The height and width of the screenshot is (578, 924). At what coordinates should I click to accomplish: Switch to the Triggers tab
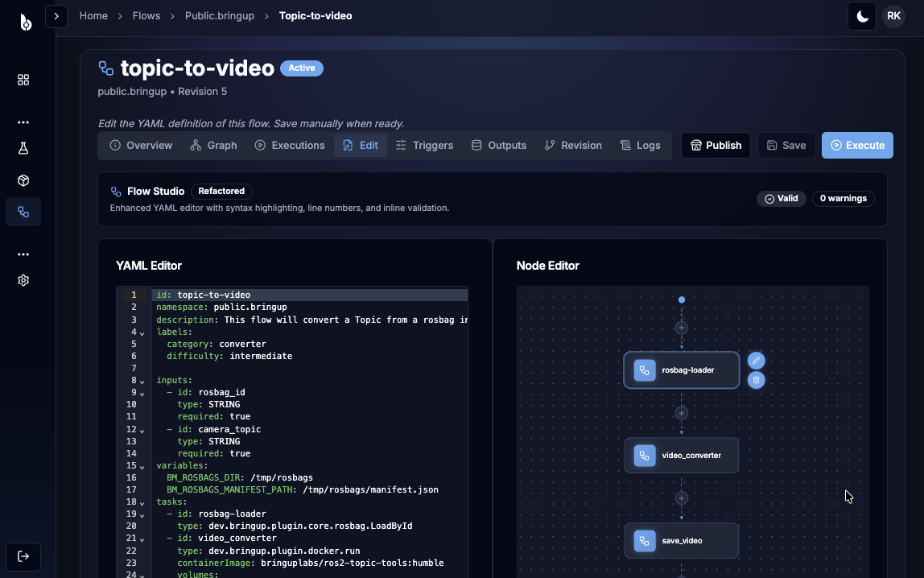(x=432, y=145)
